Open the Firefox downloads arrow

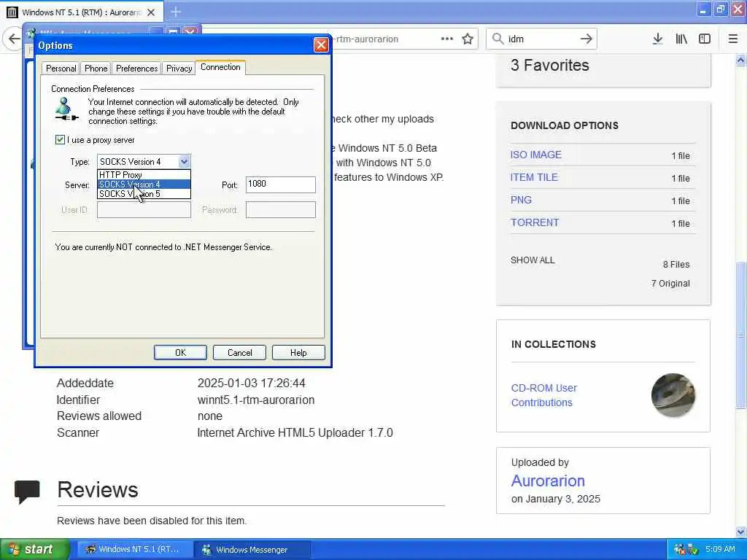coord(657,39)
